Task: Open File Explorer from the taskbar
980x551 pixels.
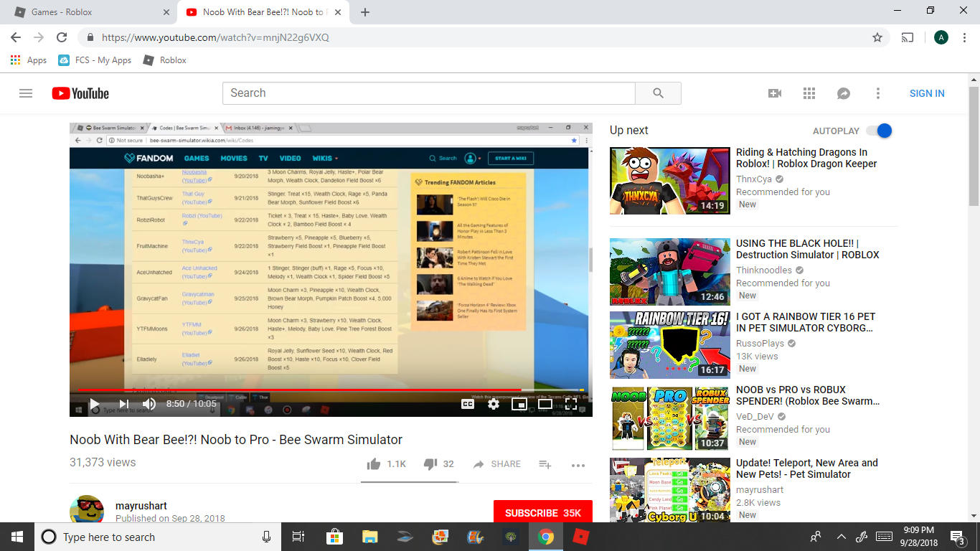Action: point(369,537)
